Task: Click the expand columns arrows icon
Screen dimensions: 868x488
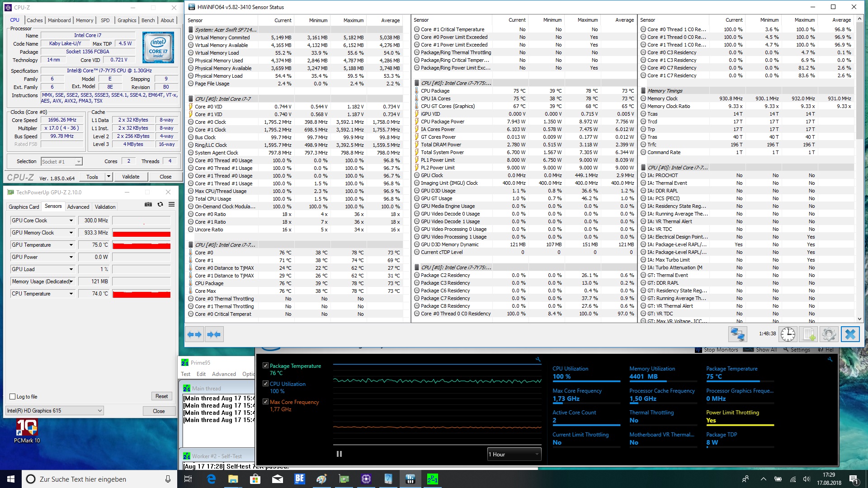Action: 194,334
